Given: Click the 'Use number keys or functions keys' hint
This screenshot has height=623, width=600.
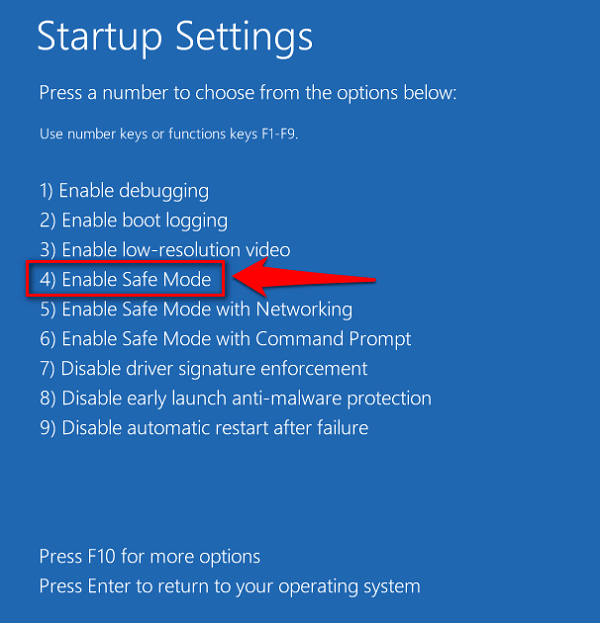Looking at the screenshot, I should tap(168, 134).
